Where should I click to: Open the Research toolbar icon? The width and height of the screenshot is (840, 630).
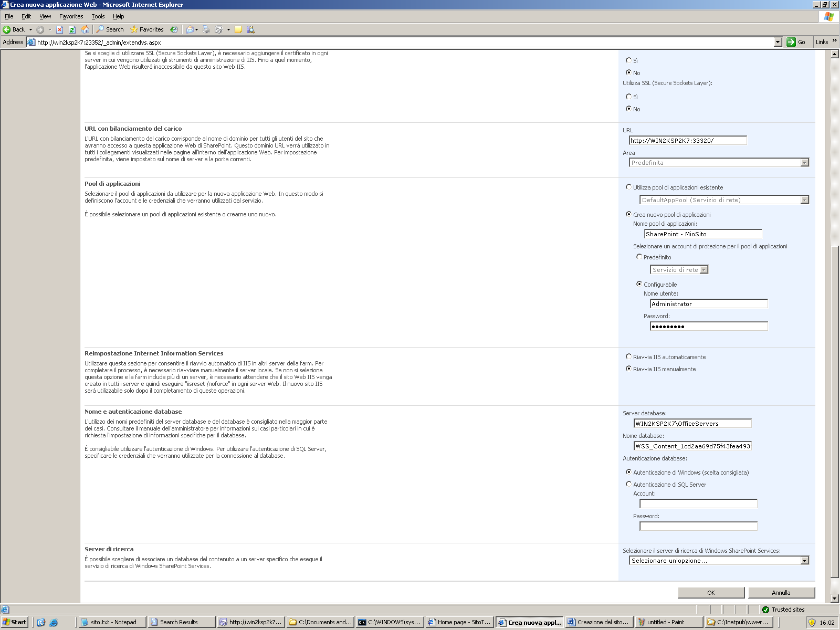251,29
